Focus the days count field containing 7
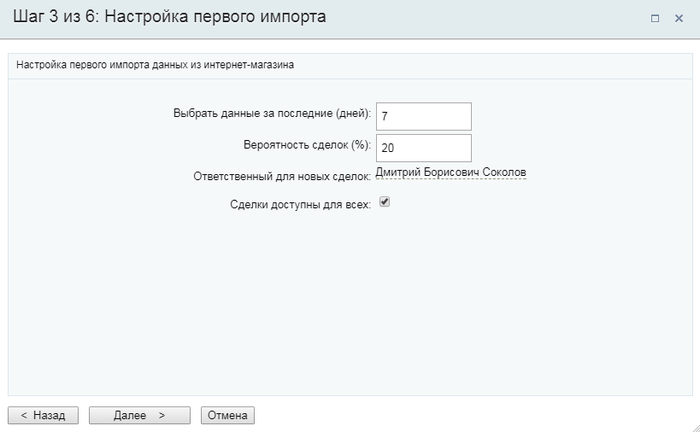 click(x=424, y=116)
